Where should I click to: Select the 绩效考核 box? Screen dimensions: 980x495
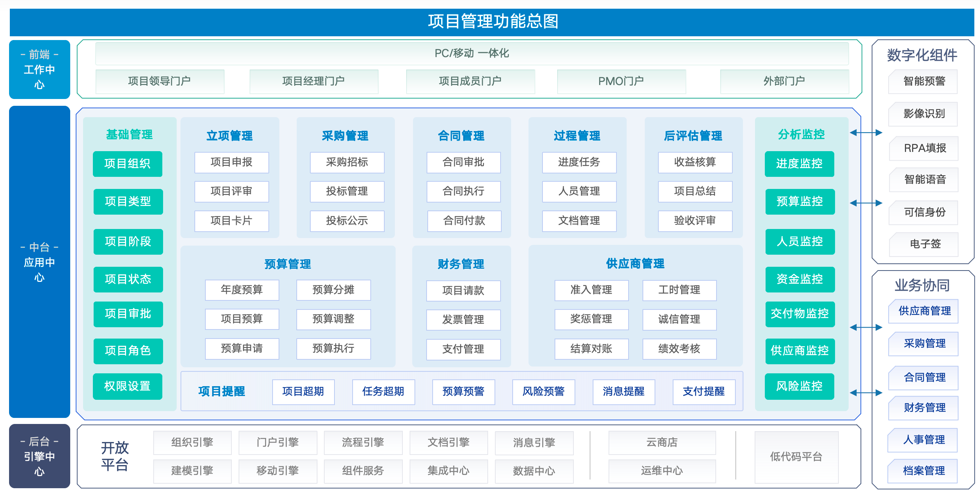[680, 349]
